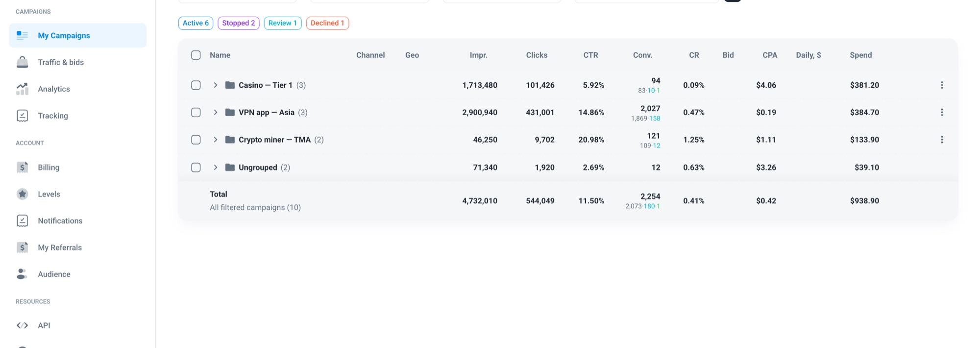Sort by the Conv. column header
Image resolution: width=980 pixels, height=348 pixels.
coord(642,55)
